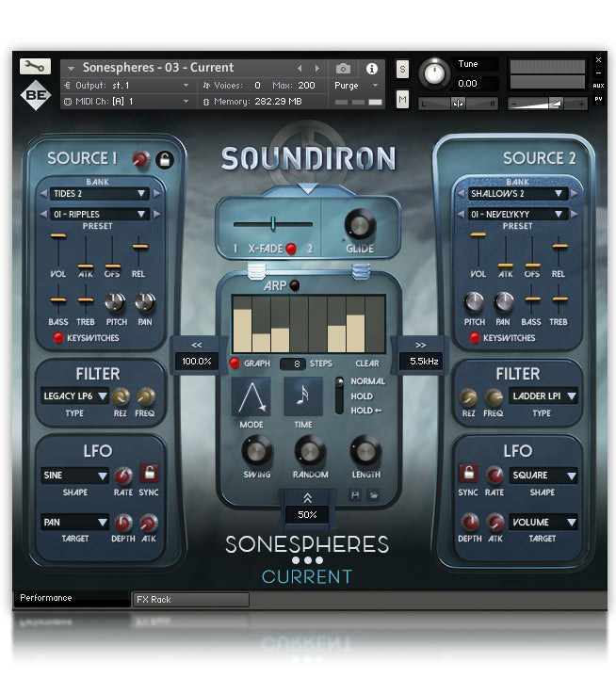Screen dimensions: 616x678
Task: Toggle the X-FADE red button
Action: [291, 249]
